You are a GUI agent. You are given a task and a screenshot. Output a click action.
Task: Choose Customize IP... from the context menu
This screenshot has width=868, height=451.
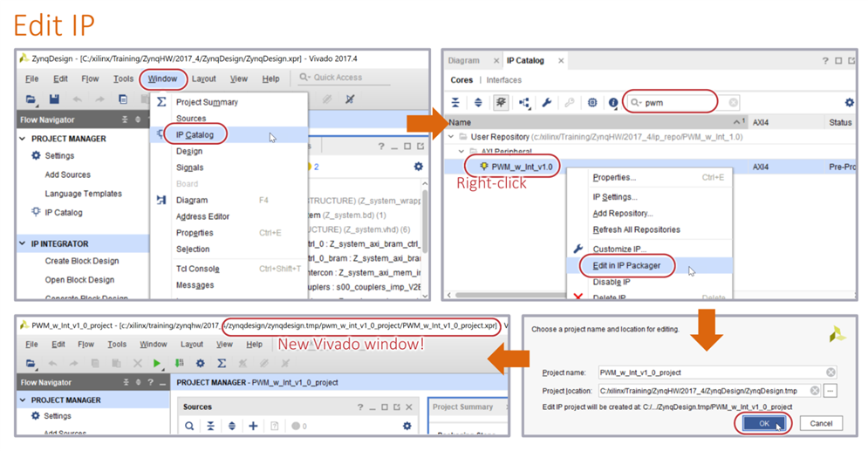(x=619, y=249)
